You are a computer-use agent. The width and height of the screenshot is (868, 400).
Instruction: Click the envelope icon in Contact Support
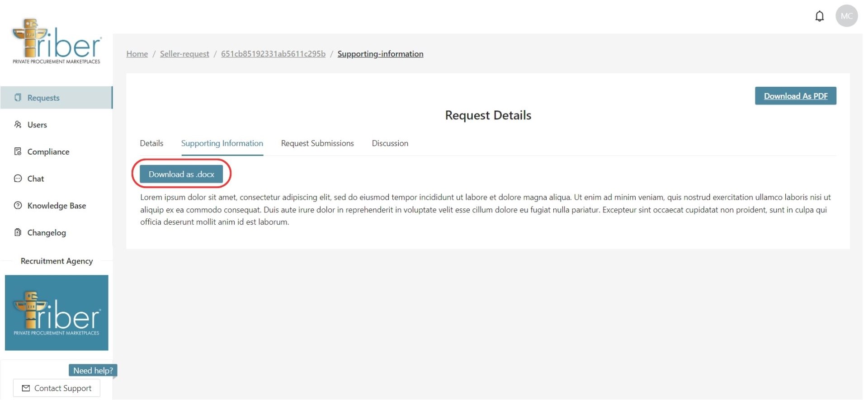click(x=26, y=388)
